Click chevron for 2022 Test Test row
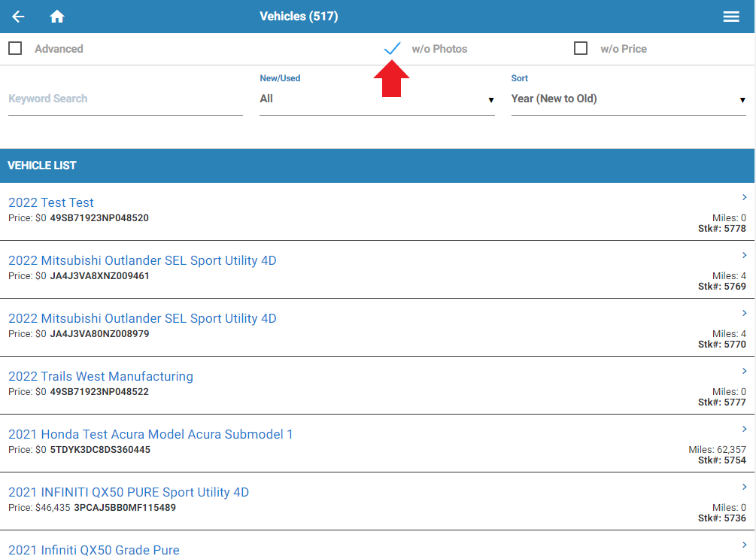Screen dimensions: 756x559 [745, 197]
